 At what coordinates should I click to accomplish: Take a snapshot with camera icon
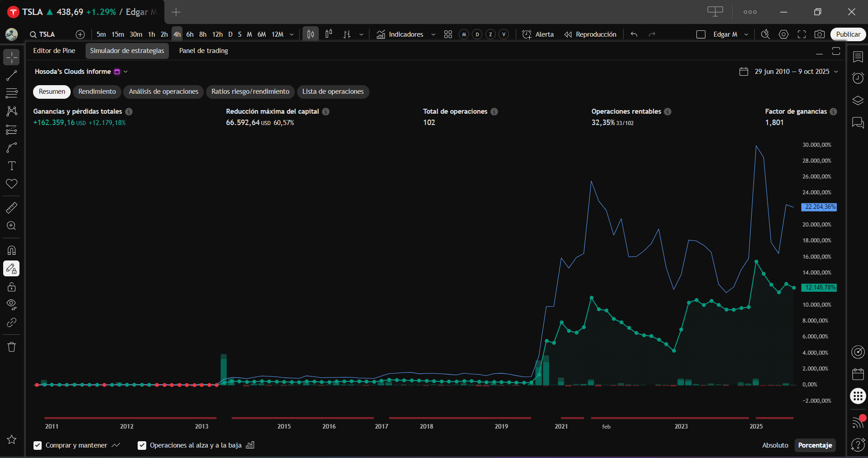[x=819, y=34]
